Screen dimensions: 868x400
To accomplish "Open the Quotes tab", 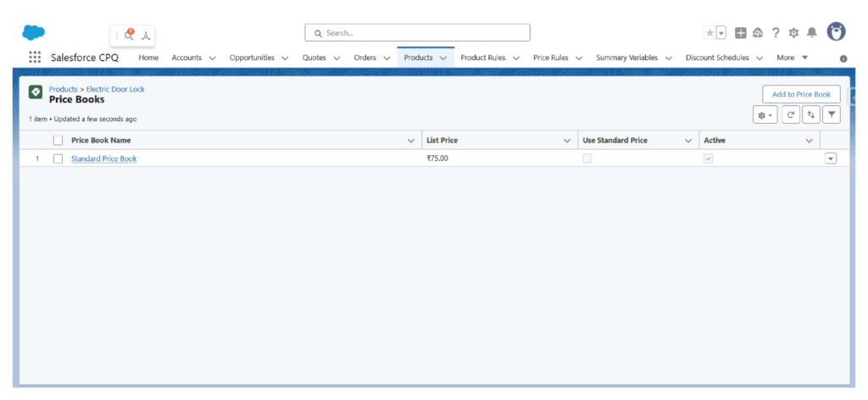I will click(x=314, y=58).
